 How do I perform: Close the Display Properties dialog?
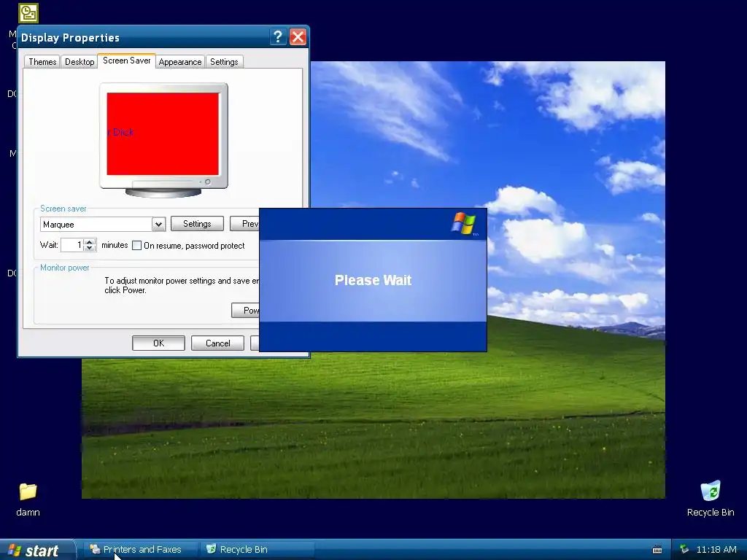click(x=298, y=36)
